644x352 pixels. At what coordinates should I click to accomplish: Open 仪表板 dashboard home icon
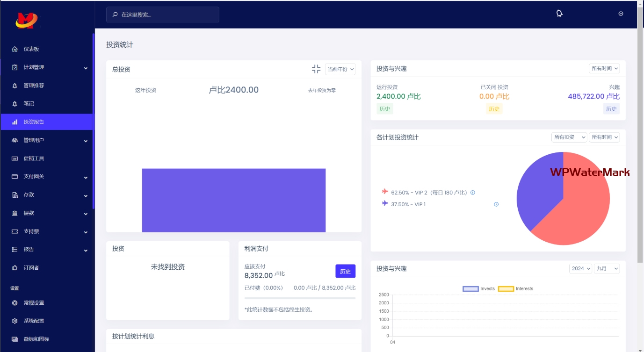(15, 49)
